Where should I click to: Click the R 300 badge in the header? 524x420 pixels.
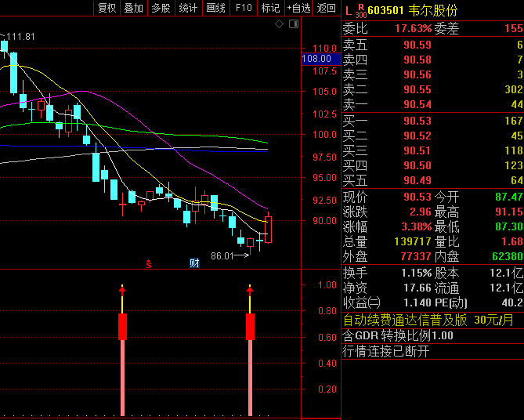click(361, 12)
